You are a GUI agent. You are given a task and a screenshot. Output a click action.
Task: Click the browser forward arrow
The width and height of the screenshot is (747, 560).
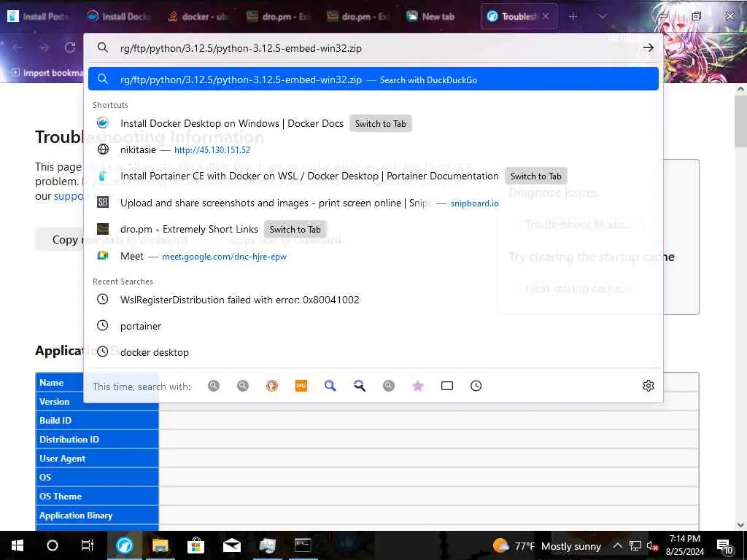[x=44, y=47]
